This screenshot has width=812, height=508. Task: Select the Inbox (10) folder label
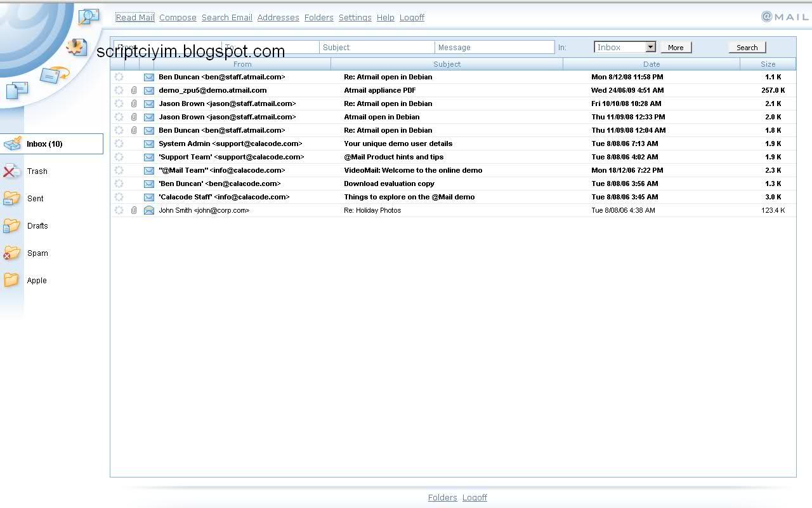[44, 144]
